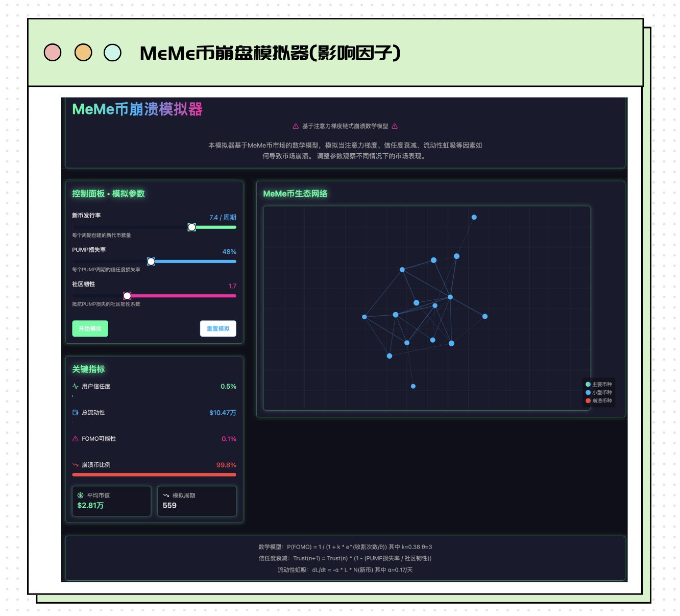Click the PUMP损失率 blue slider handle
The width and height of the screenshot is (680, 616).
pyautogui.click(x=151, y=262)
